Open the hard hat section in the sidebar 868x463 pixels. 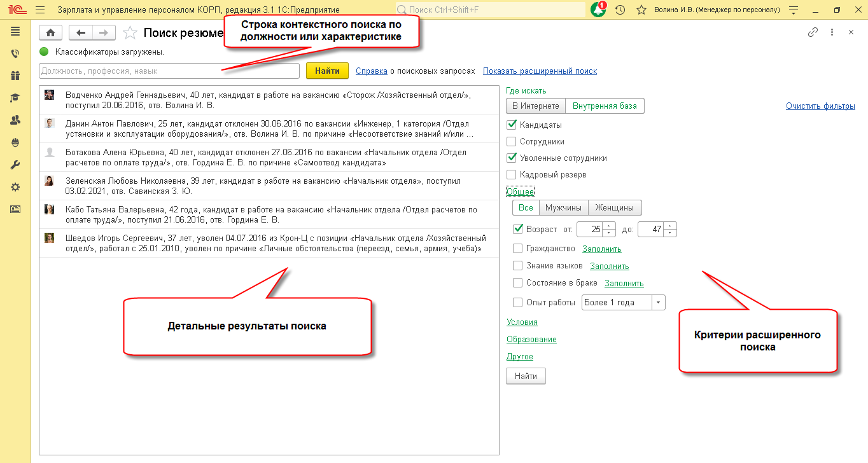coord(15,142)
